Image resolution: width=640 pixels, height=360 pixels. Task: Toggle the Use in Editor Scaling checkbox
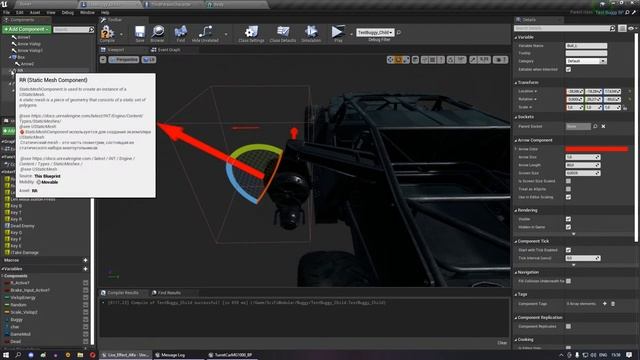pos(568,197)
